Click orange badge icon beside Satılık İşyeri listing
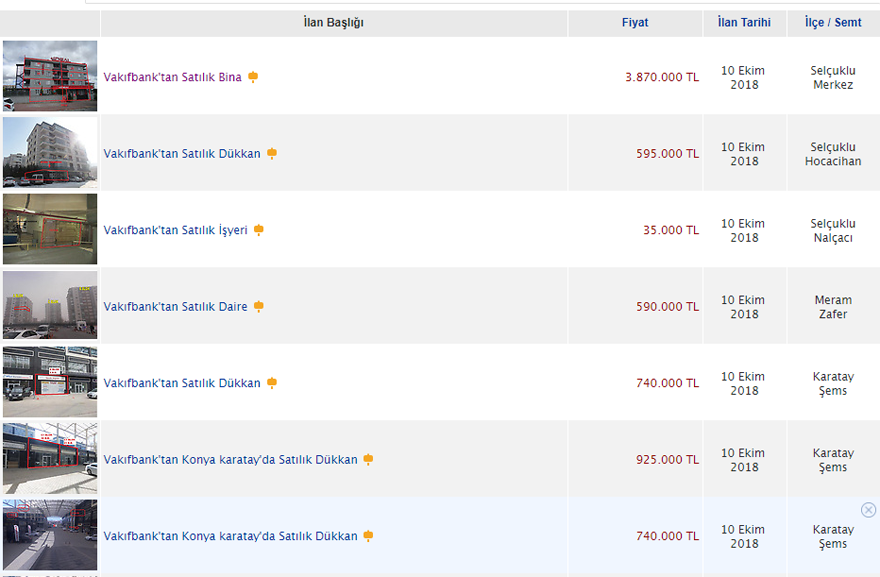 tap(259, 230)
